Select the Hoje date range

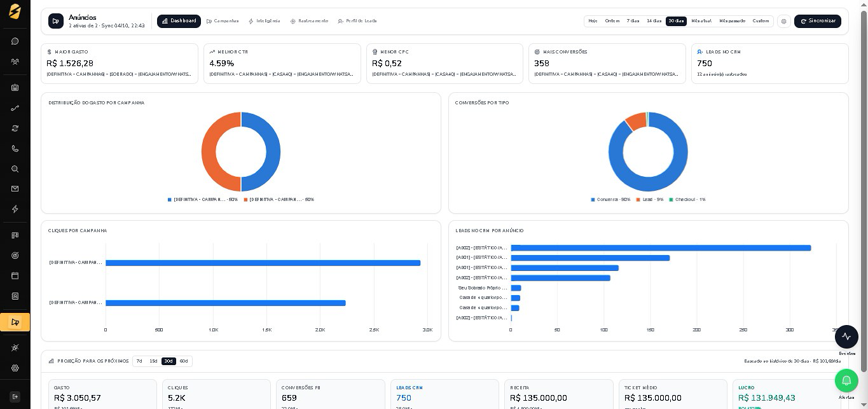click(593, 21)
